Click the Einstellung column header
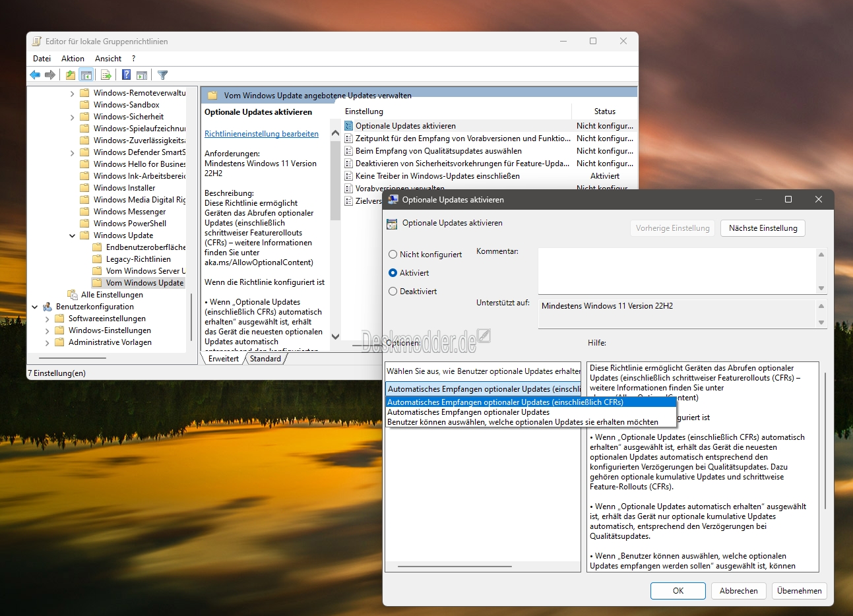853x616 pixels. coord(457,111)
